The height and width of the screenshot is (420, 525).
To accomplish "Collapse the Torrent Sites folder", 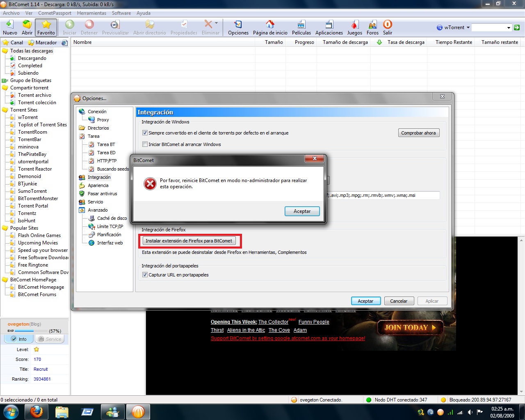I will point(5,110).
